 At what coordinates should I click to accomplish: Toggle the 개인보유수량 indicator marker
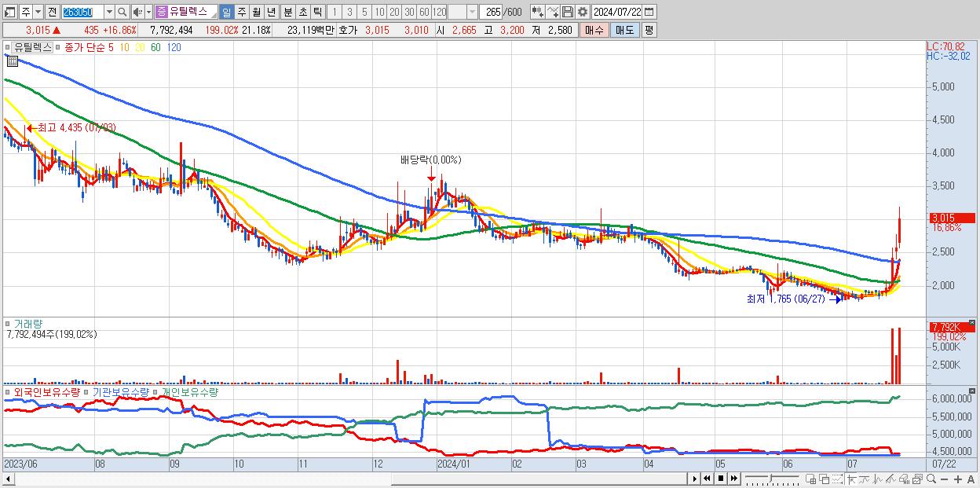[155, 391]
